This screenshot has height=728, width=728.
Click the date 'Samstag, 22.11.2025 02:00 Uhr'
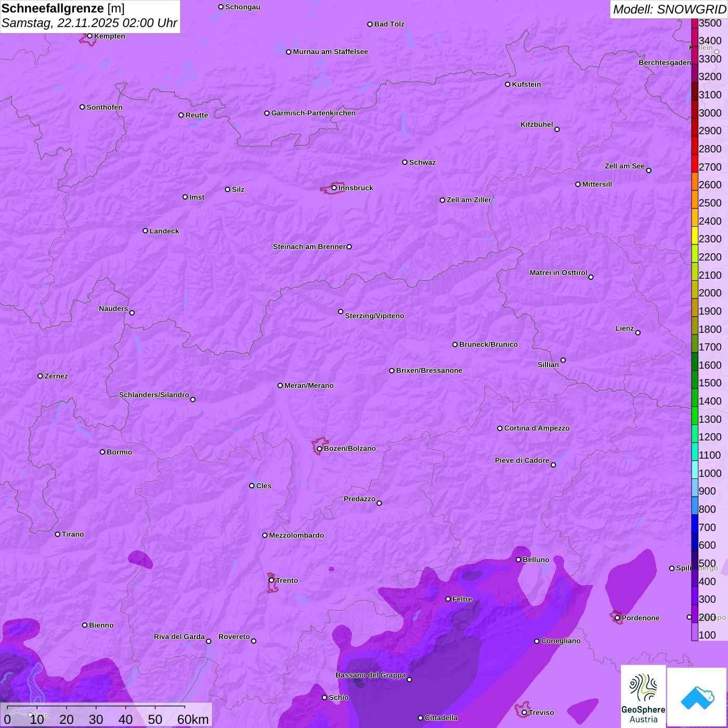coord(89,23)
